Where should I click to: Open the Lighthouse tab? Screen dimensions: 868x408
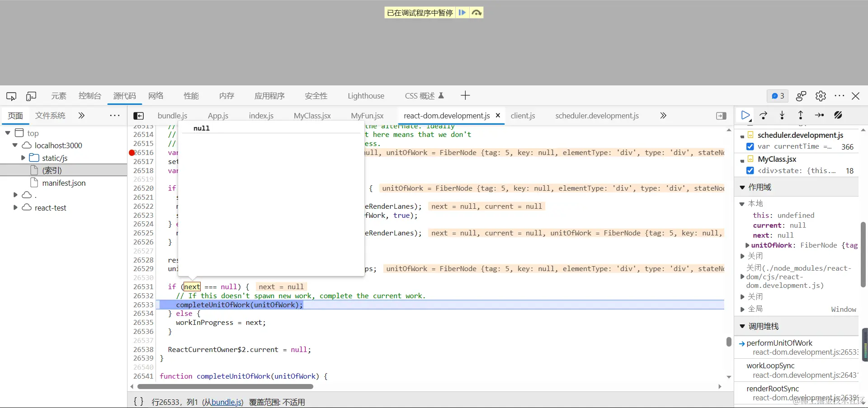click(366, 96)
